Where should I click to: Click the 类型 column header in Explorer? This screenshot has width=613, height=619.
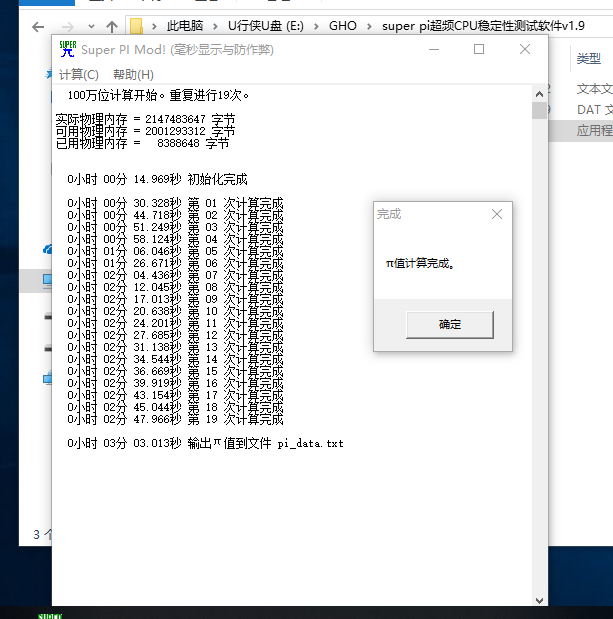click(589, 59)
